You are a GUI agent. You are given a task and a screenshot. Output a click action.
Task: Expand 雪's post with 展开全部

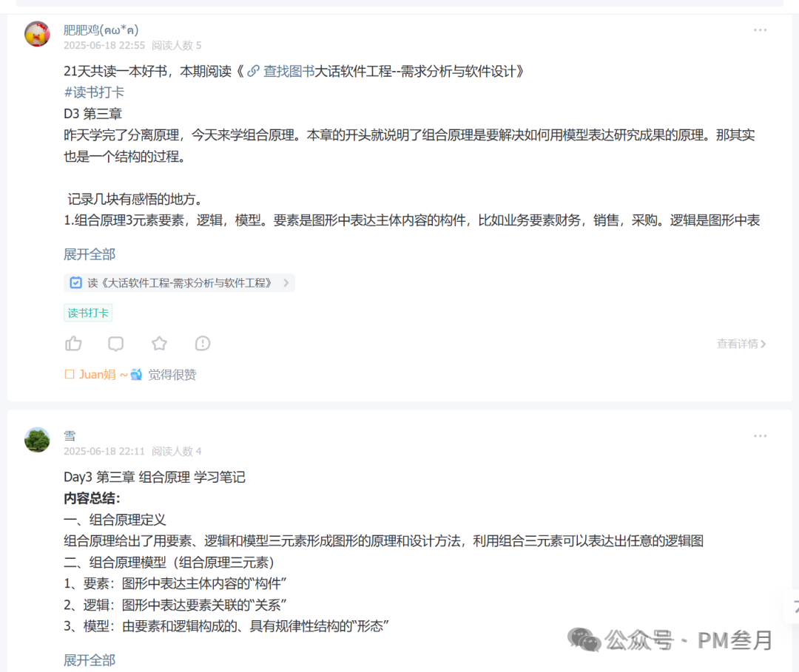(89, 659)
